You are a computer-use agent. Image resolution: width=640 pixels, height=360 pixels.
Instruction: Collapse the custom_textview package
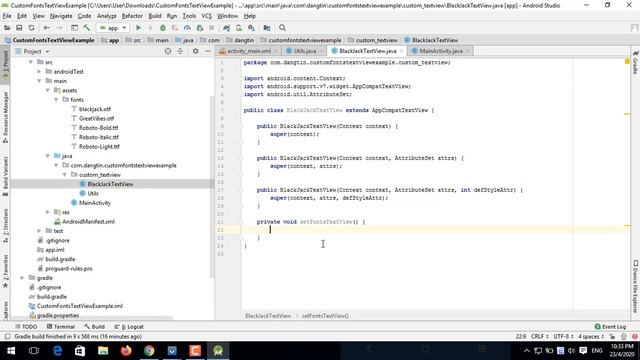coord(64,175)
